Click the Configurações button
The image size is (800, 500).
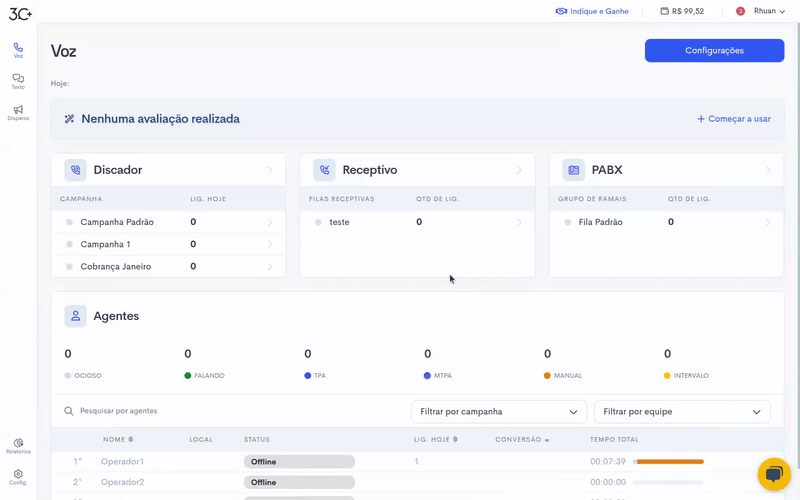714,51
